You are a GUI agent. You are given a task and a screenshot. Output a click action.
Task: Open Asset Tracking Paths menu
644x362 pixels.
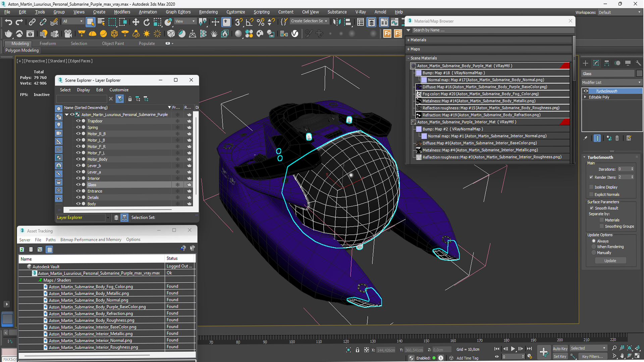pyautogui.click(x=51, y=240)
